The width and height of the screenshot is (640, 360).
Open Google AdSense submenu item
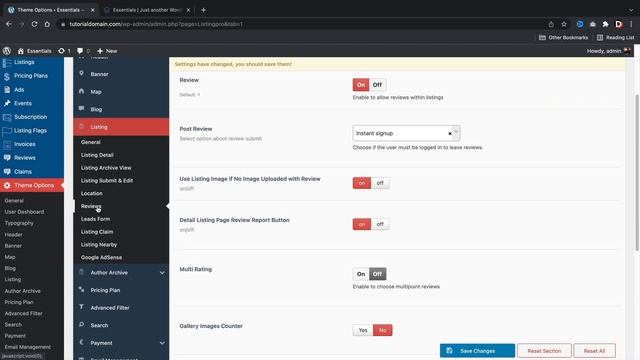click(101, 258)
